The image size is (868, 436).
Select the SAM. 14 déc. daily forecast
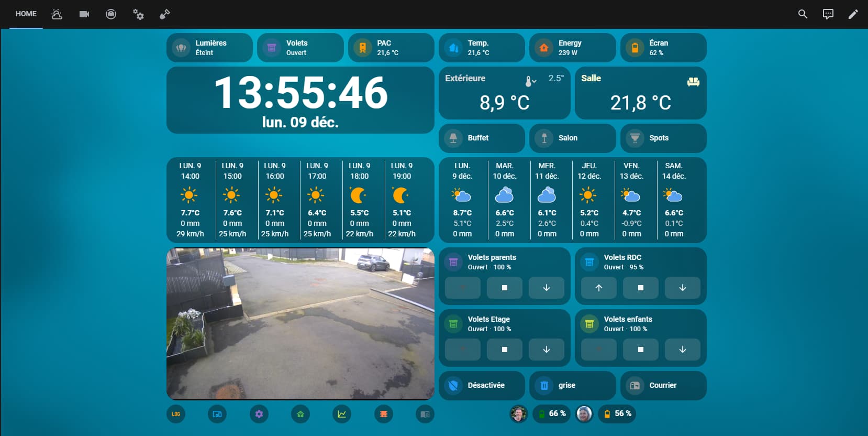[674, 200]
